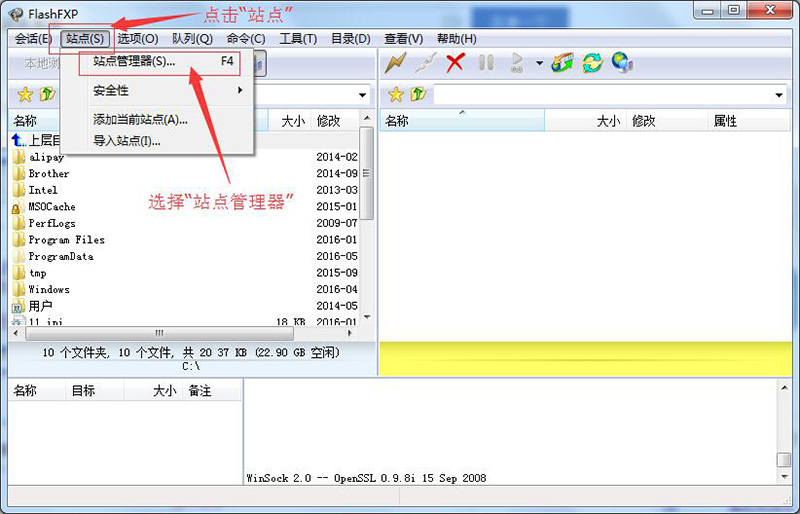This screenshot has width=800, height=514.
Task: Click the disconnect plug icon in right toolbar
Action: point(426,63)
